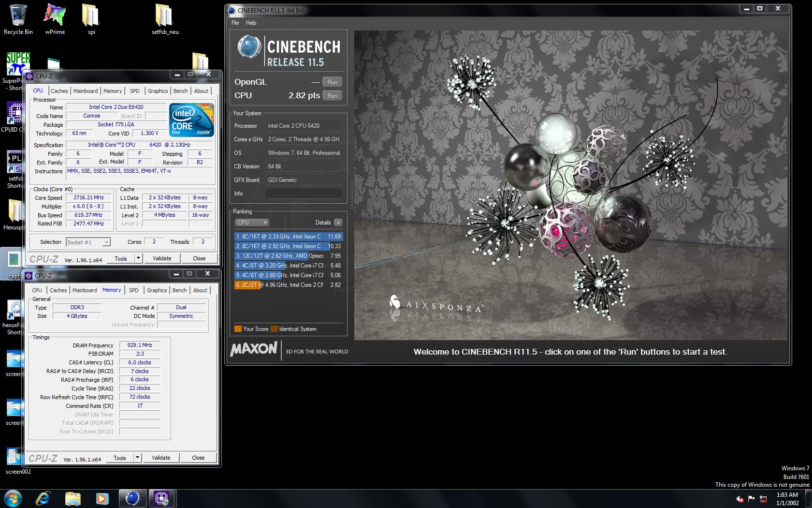Expand Tools arrow in upper CPU-Z
Image resolution: width=812 pixels, height=508 pixels.
click(138, 258)
